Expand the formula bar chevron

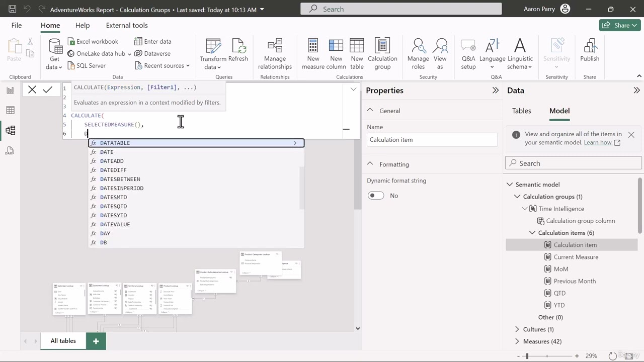click(x=353, y=89)
